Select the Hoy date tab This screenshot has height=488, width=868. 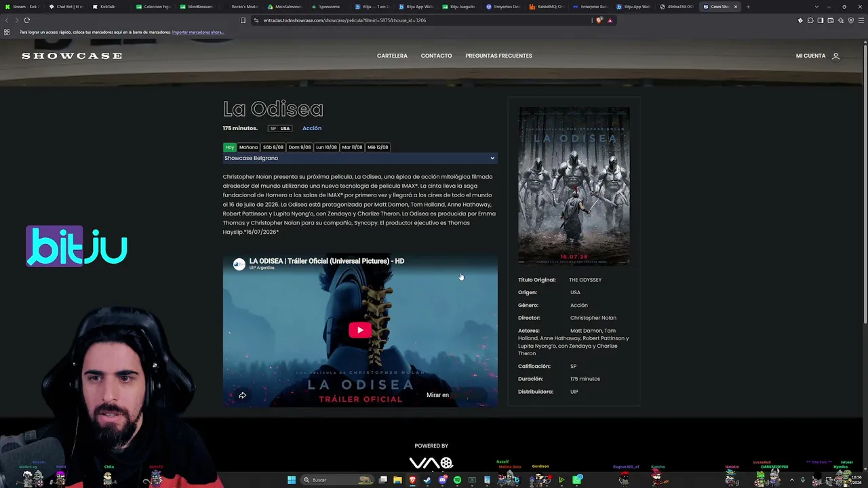click(x=230, y=147)
